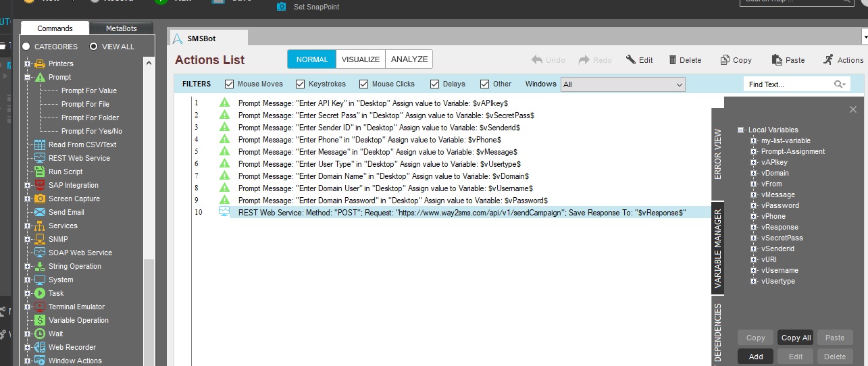Image resolution: width=868 pixels, height=366 pixels.
Task: Expand the vAPIkey variable node
Action: click(754, 162)
